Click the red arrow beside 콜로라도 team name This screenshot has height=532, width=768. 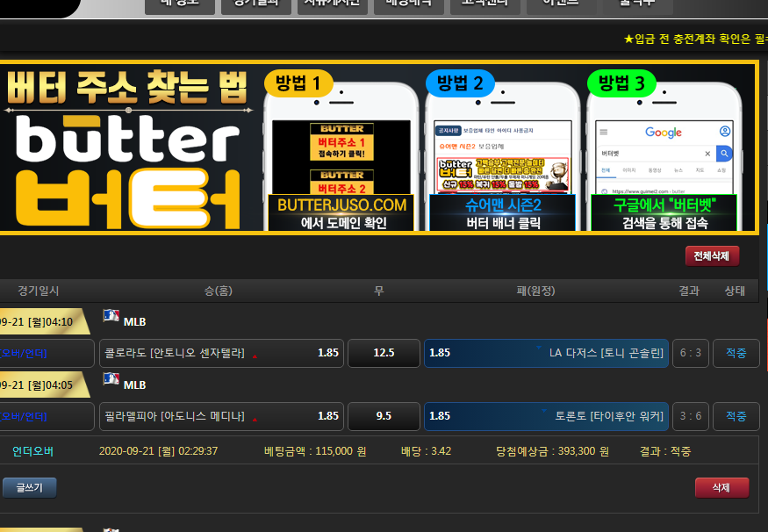point(255,355)
